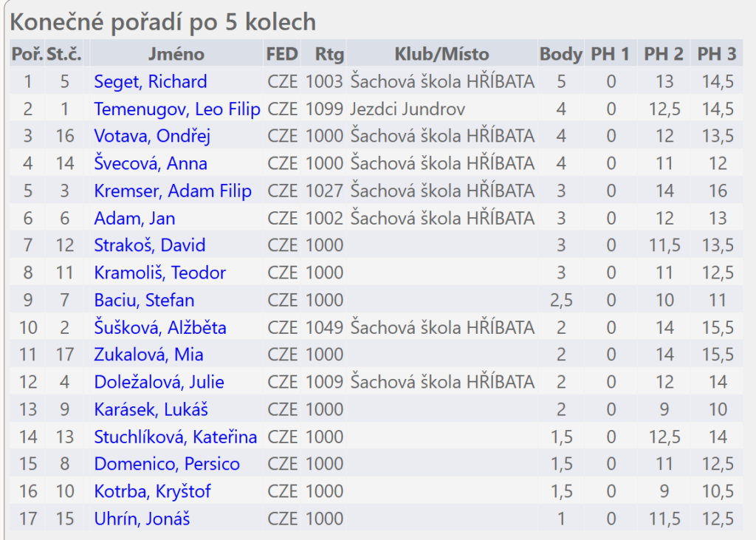Open Strakoš, David player page

coord(149,245)
